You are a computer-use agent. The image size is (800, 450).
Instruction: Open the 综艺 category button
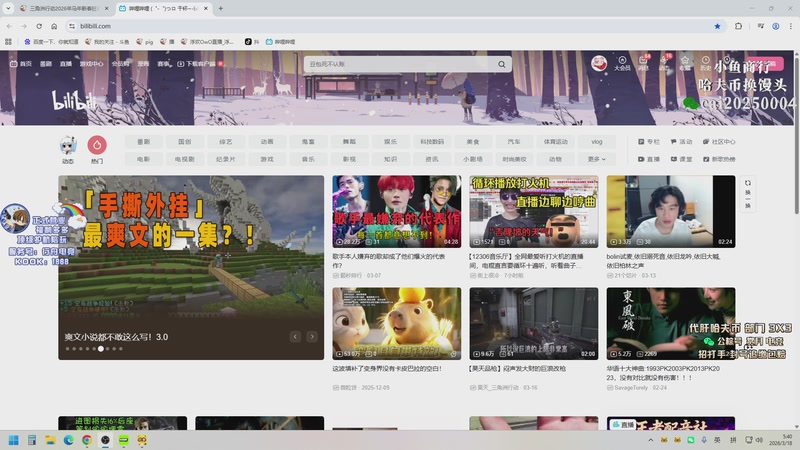226,142
